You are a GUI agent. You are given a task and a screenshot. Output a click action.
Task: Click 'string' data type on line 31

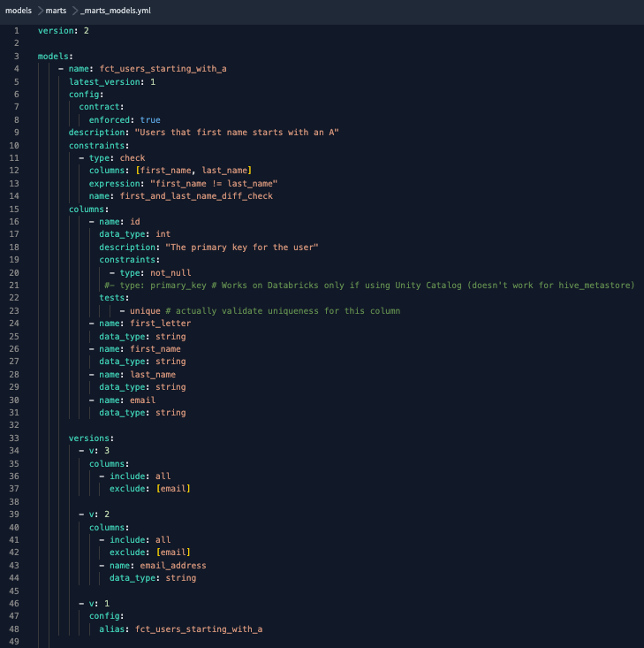coord(170,413)
